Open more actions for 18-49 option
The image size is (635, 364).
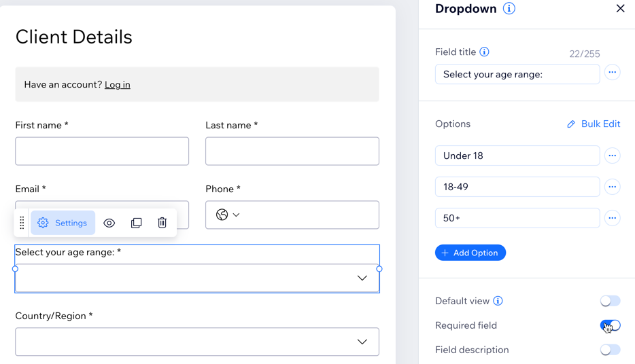click(x=612, y=187)
